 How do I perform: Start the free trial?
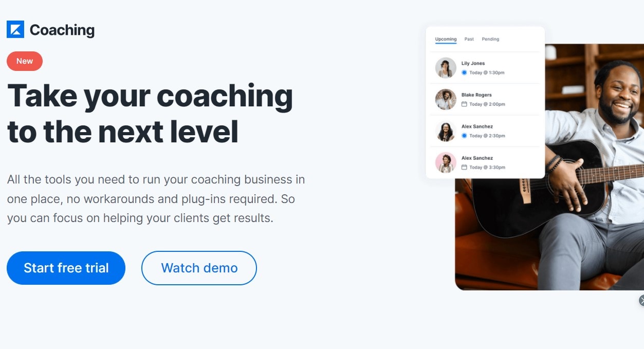pyautogui.click(x=66, y=268)
